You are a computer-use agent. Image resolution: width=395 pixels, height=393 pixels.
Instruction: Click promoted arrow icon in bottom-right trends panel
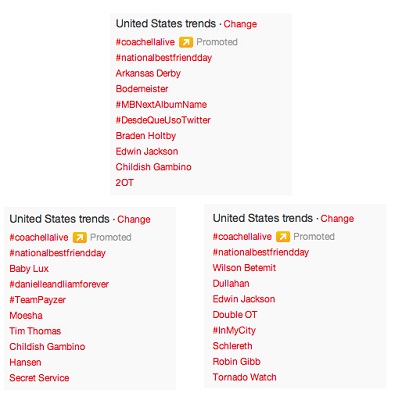283,237
